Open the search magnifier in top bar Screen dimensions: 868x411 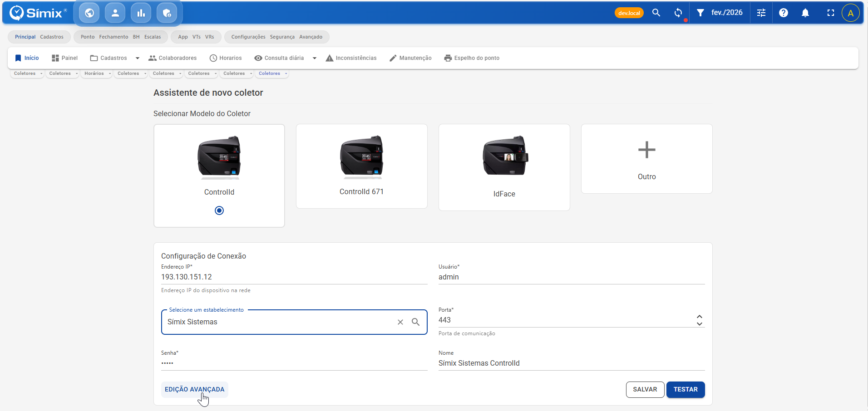click(x=656, y=13)
